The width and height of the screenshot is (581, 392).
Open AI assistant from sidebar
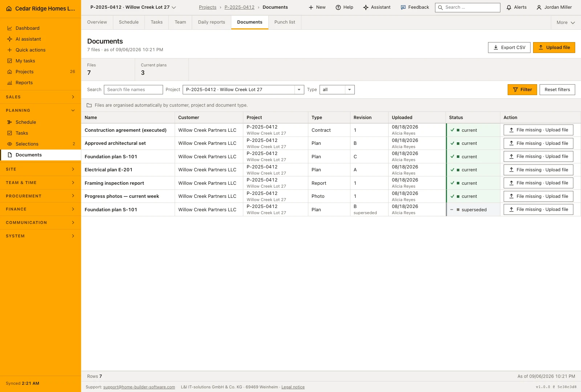pos(40,39)
